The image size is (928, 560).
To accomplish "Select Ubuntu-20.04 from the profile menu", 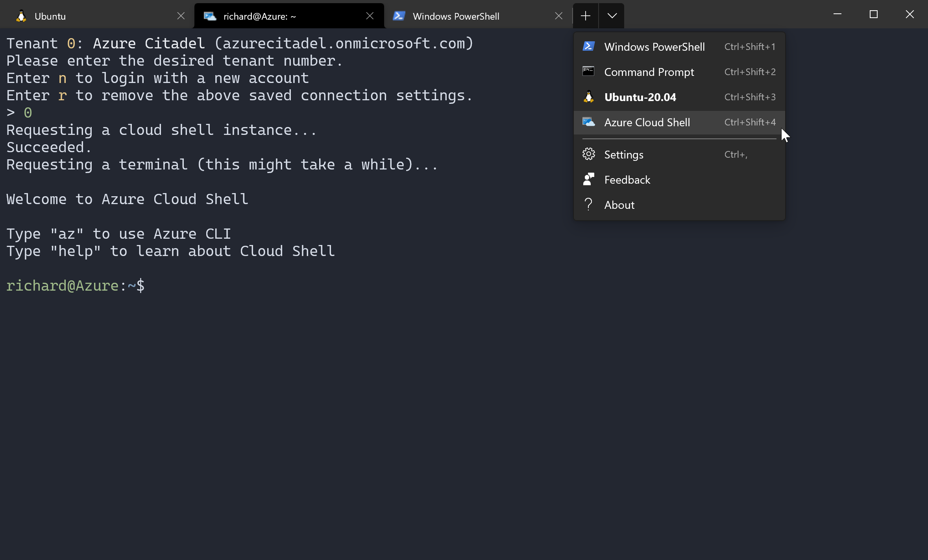I will 640,97.
